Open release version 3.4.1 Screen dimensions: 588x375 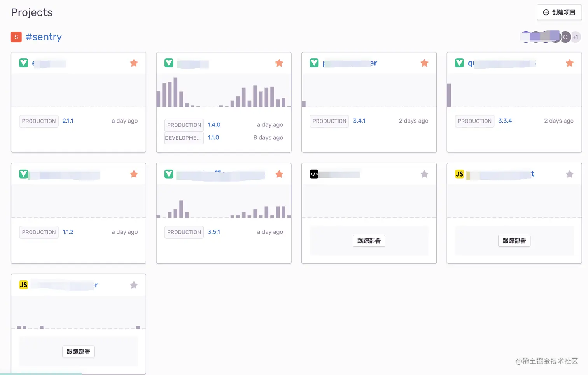point(359,121)
